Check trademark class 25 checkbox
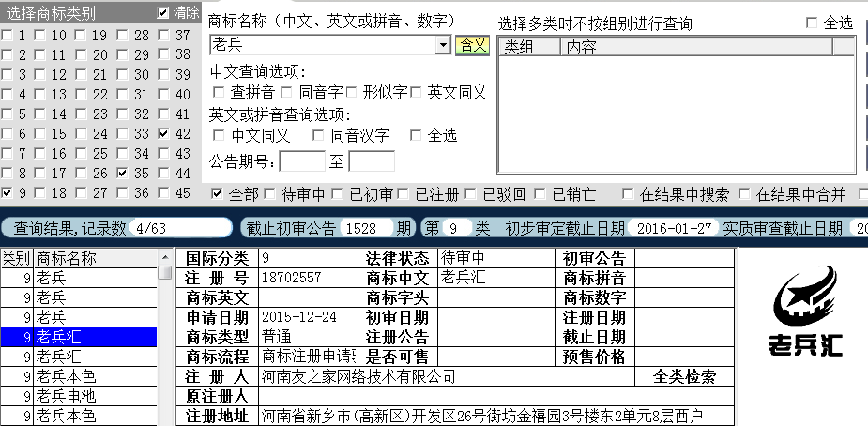The image size is (868, 426). (x=82, y=153)
